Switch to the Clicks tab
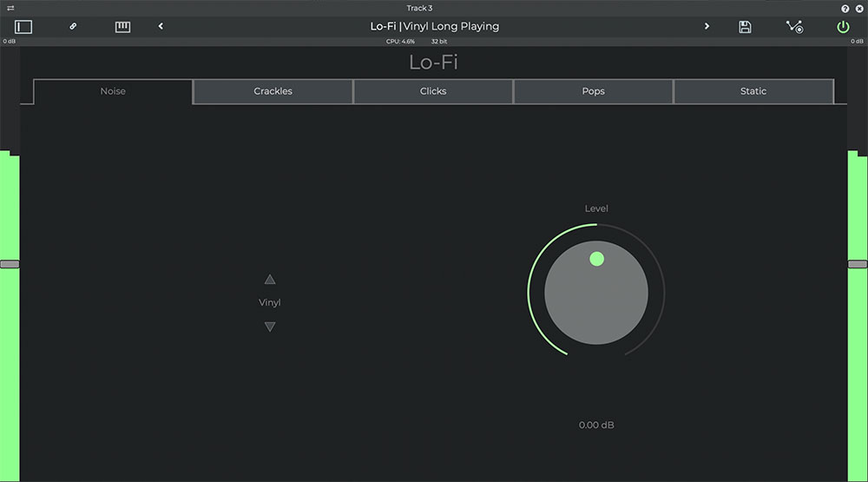868x482 pixels. 433,91
